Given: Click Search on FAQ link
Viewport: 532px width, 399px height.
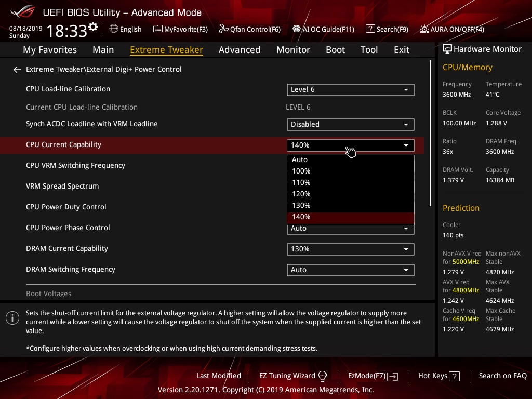Looking at the screenshot, I should coord(503,376).
